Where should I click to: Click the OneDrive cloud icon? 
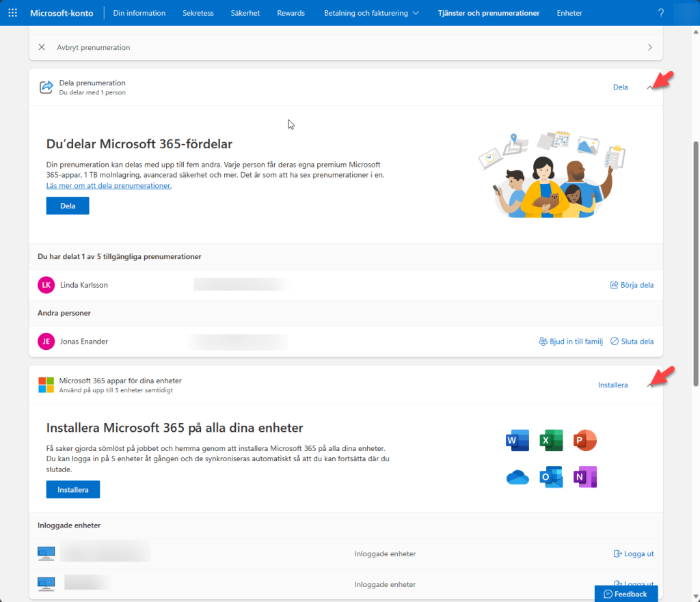point(517,478)
